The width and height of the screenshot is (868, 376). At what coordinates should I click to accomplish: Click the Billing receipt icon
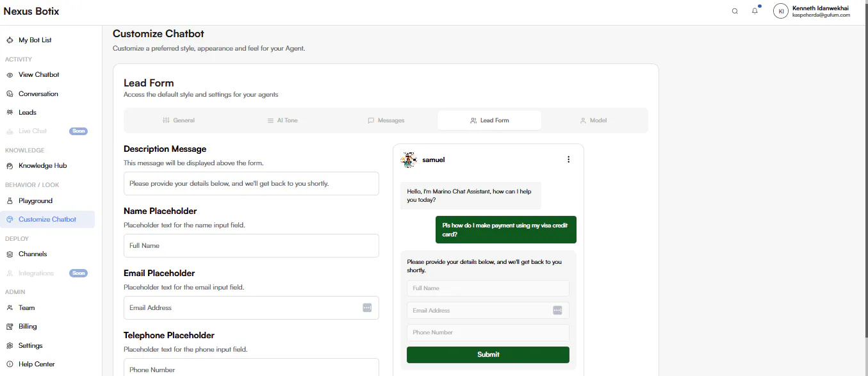click(x=10, y=327)
